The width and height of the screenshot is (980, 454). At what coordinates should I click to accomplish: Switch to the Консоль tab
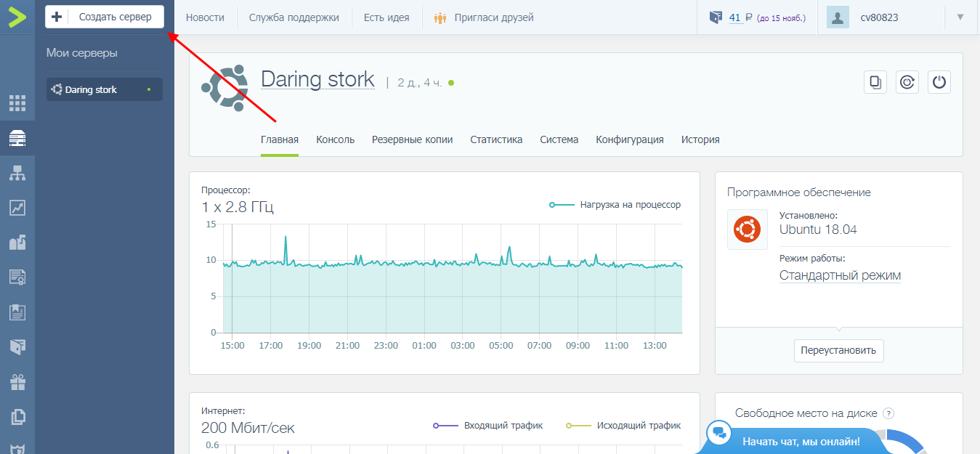(335, 139)
